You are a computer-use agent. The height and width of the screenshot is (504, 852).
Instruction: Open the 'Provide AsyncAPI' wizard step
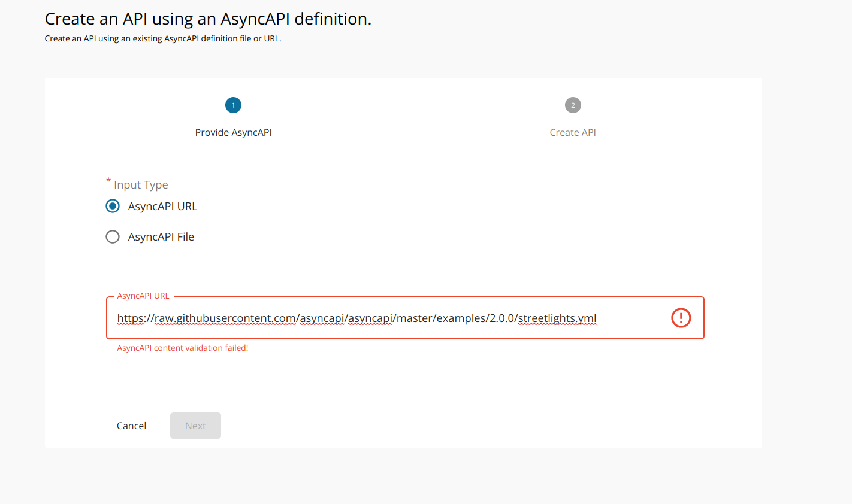233,132
